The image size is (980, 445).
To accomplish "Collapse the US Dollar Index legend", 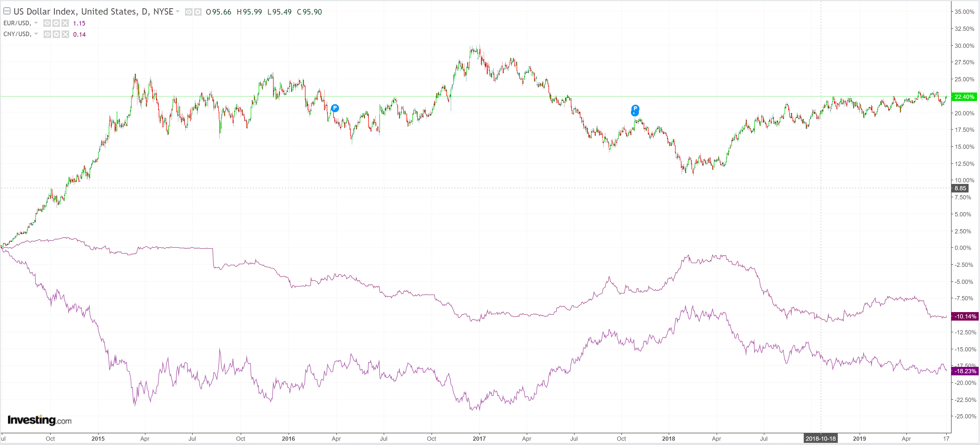I will click(x=7, y=11).
